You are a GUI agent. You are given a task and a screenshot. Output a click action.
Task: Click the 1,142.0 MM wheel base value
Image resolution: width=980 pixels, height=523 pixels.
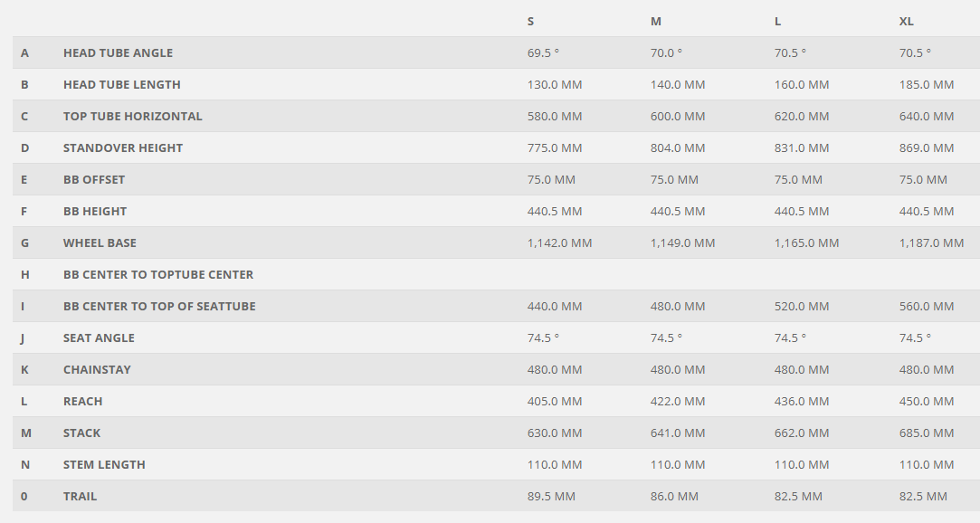point(559,242)
